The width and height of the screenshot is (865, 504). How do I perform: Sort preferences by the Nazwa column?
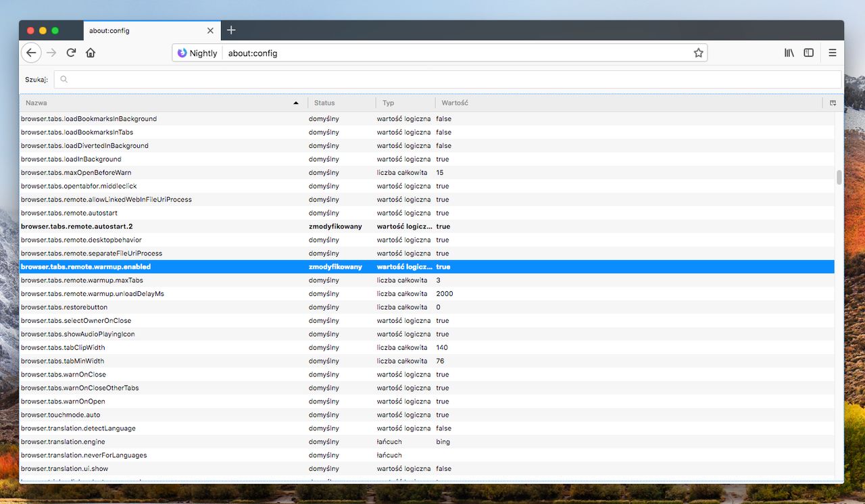click(x=164, y=103)
